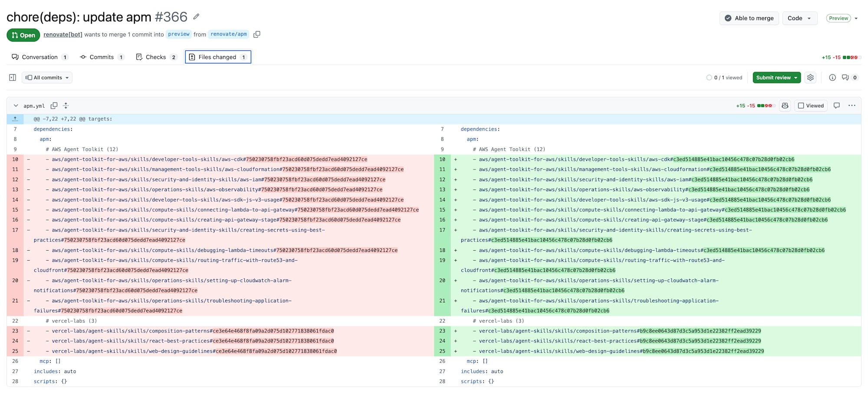Expand all lines in apm.yml

coord(66,106)
